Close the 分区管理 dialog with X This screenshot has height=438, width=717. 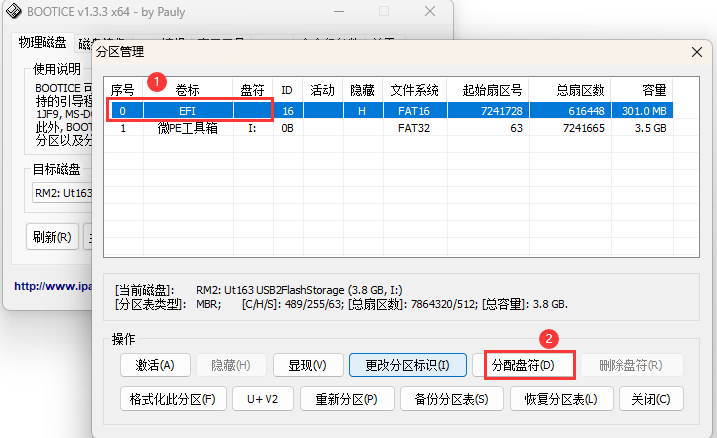click(x=696, y=52)
